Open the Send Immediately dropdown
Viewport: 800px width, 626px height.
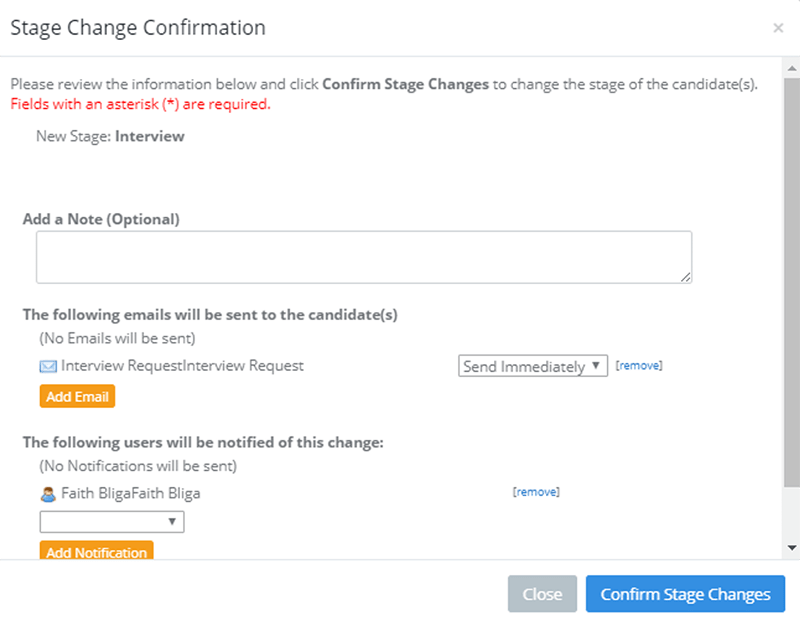pos(532,366)
